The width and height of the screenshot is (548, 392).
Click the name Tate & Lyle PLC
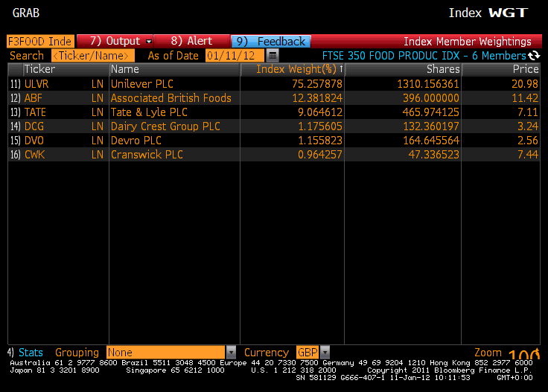(x=149, y=112)
